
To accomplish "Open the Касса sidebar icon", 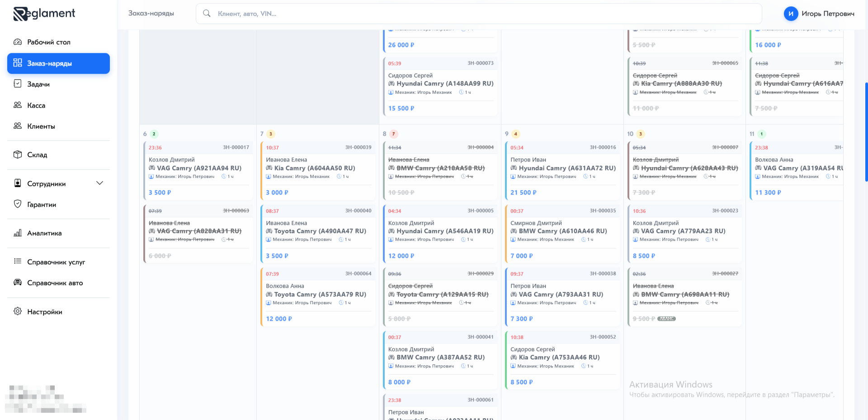I will (x=18, y=105).
